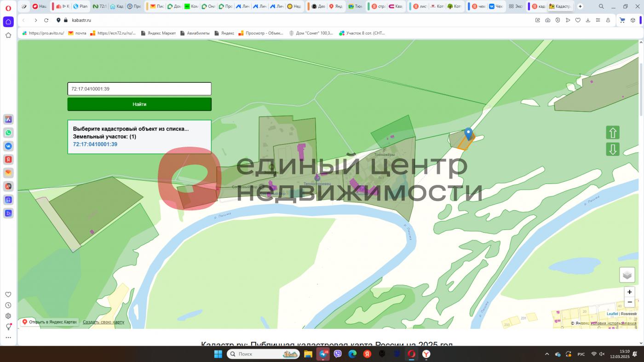Go forward with browser forward arrow

pos(35,20)
